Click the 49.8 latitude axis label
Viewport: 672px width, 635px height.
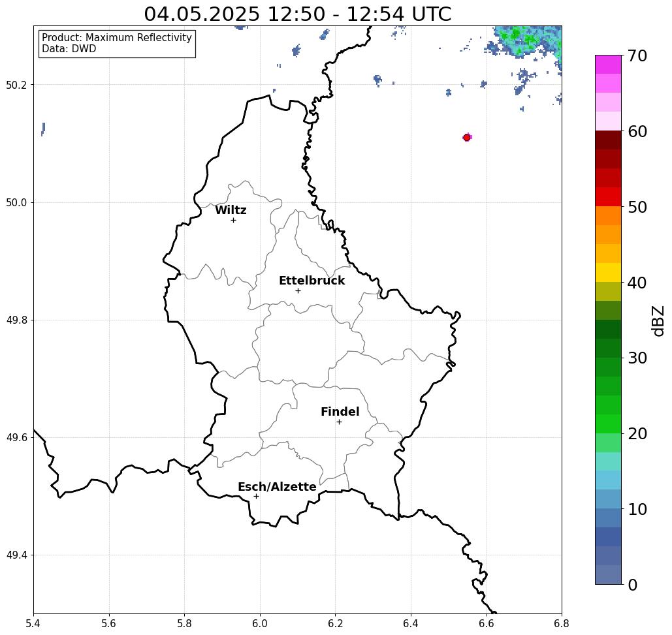(x=16, y=320)
